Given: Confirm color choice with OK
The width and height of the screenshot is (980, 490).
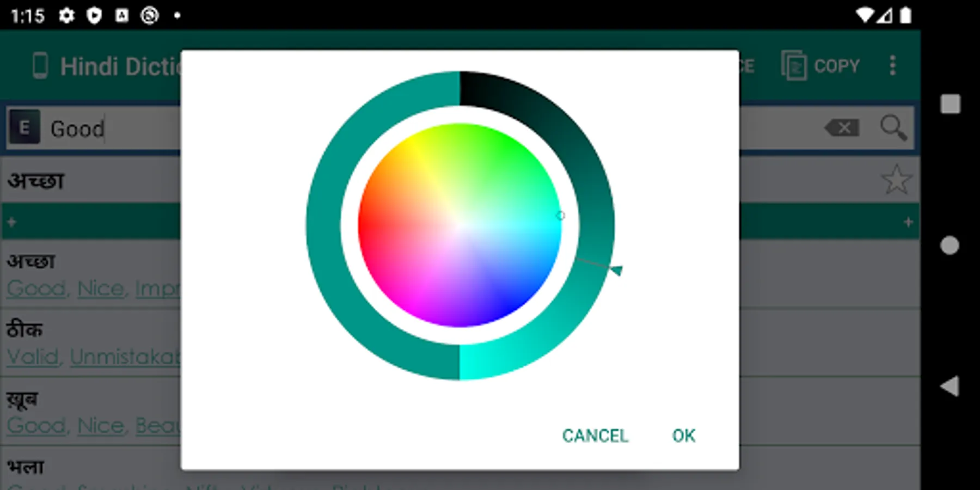Looking at the screenshot, I should [683, 436].
